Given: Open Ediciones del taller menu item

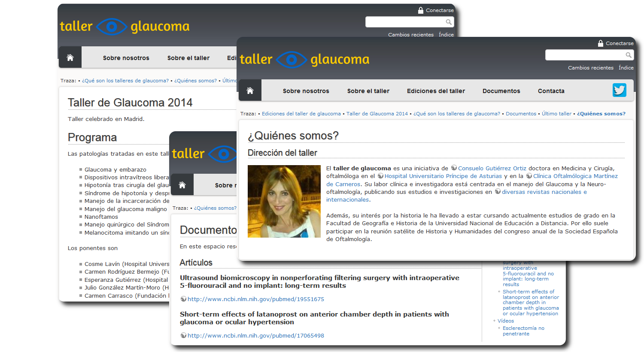Looking at the screenshot, I should (436, 91).
